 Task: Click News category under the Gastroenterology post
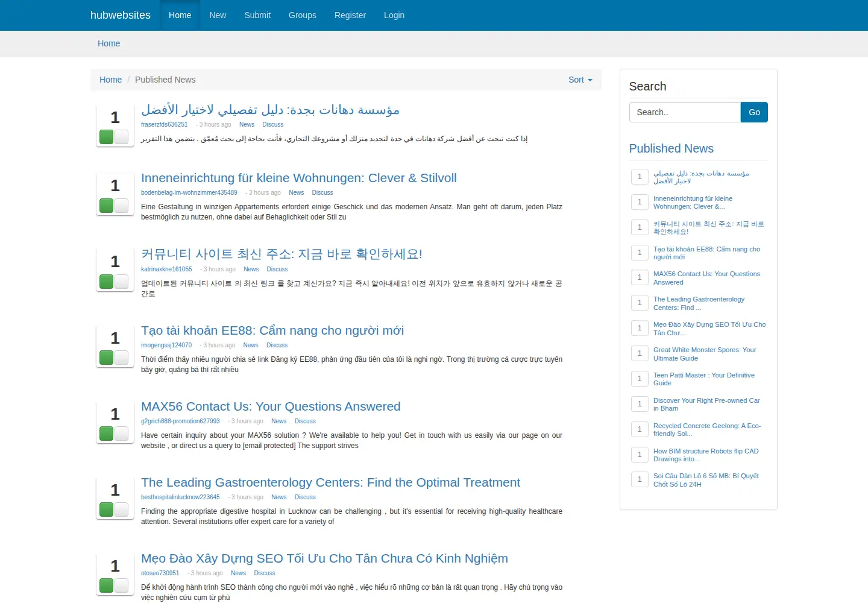click(x=279, y=497)
